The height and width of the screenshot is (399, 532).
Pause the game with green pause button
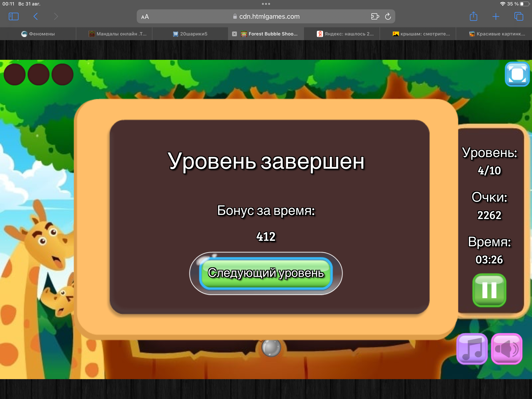click(x=489, y=290)
